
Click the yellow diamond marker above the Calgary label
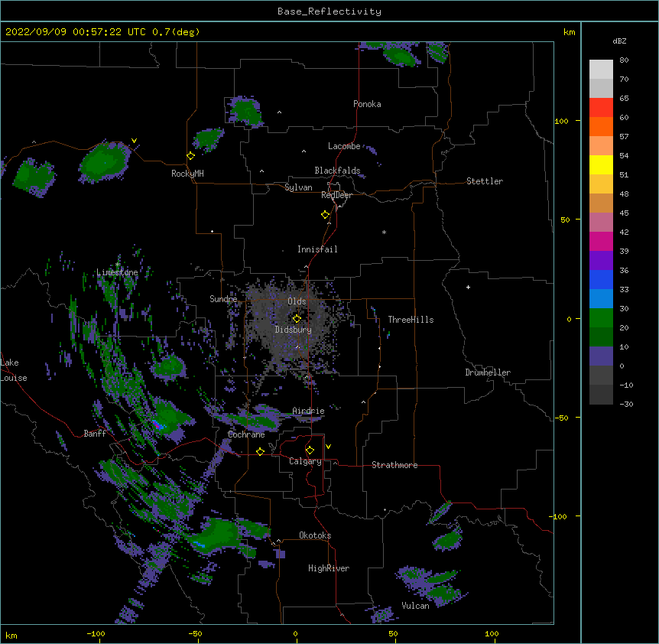click(x=310, y=450)
